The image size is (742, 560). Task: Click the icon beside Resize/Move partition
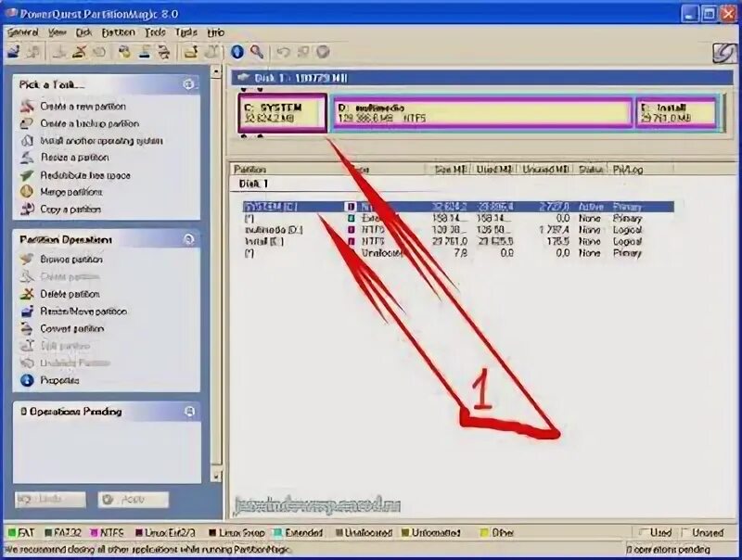[27, 312]
